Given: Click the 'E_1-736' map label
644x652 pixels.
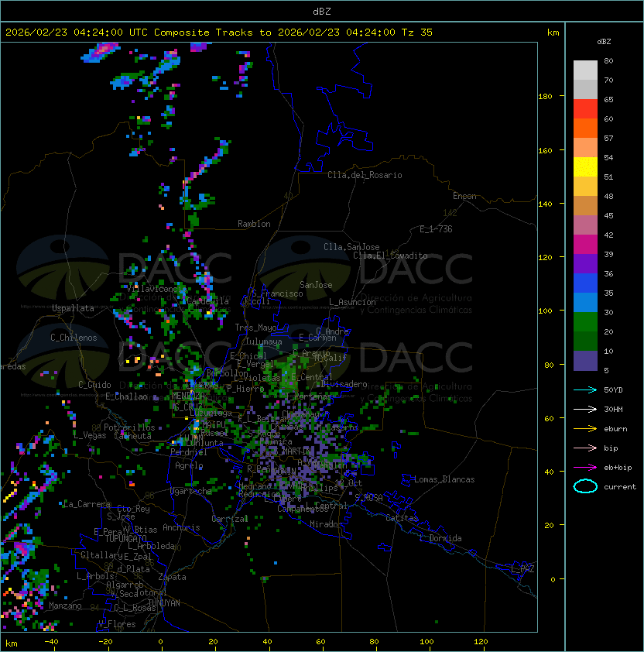Looking at the screenshot, I should [x=436, y=229].
